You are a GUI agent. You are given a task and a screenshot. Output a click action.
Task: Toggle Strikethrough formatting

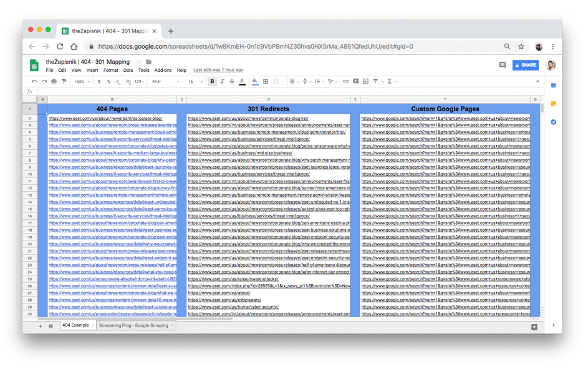coord(232,81)
